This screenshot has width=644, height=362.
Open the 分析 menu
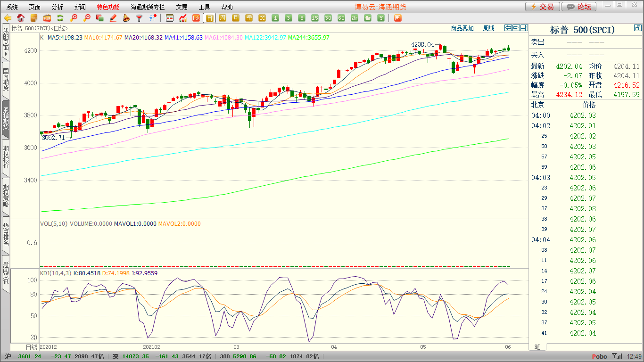[x=57, y=7]
